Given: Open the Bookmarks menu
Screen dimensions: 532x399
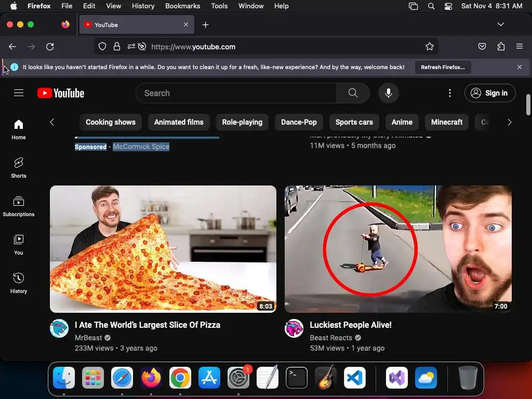Looking at the screenshot, I should [x=182, y=6].
